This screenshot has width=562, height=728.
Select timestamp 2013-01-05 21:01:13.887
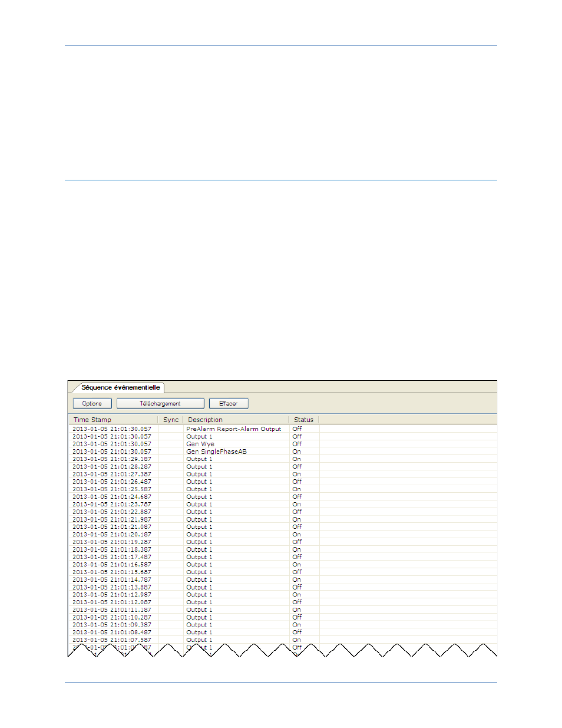click(x=112, y=587)
